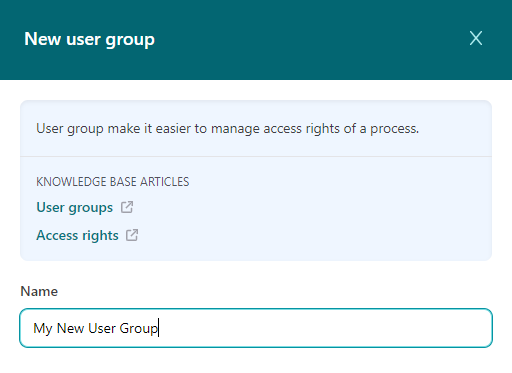Click the word ARTICLES in knowledge base heading
This screenshot has height=373, width=512.
coord(164,182)
